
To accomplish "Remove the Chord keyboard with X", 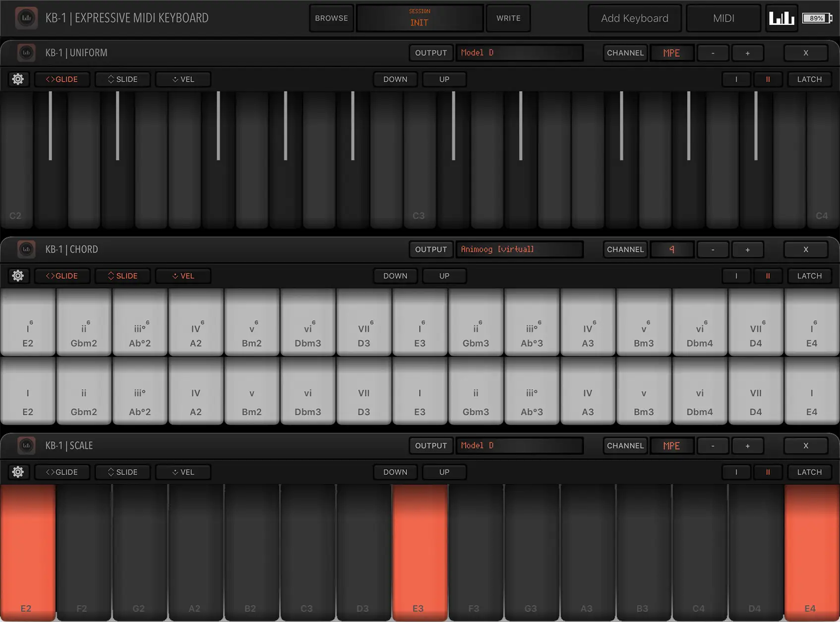I will pyautogui.click(x=806, y=249).
